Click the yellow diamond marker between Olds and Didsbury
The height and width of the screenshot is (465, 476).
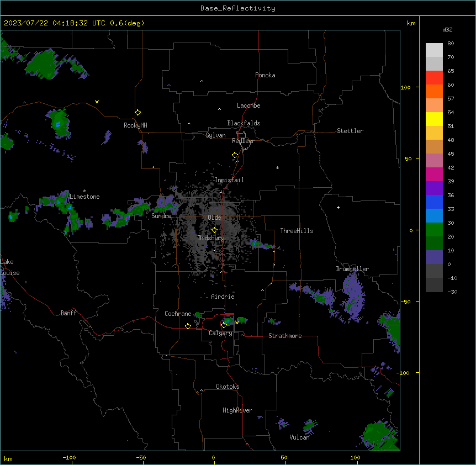pyautogui.click(x=214, y=230)
